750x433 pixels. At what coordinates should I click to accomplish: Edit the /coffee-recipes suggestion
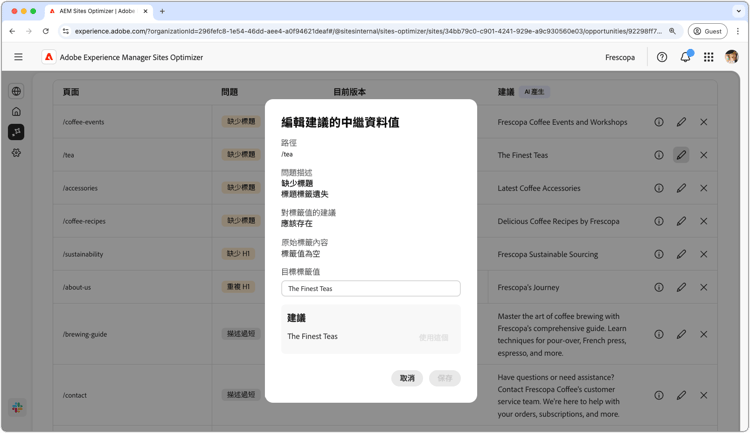tap(681, 221)
